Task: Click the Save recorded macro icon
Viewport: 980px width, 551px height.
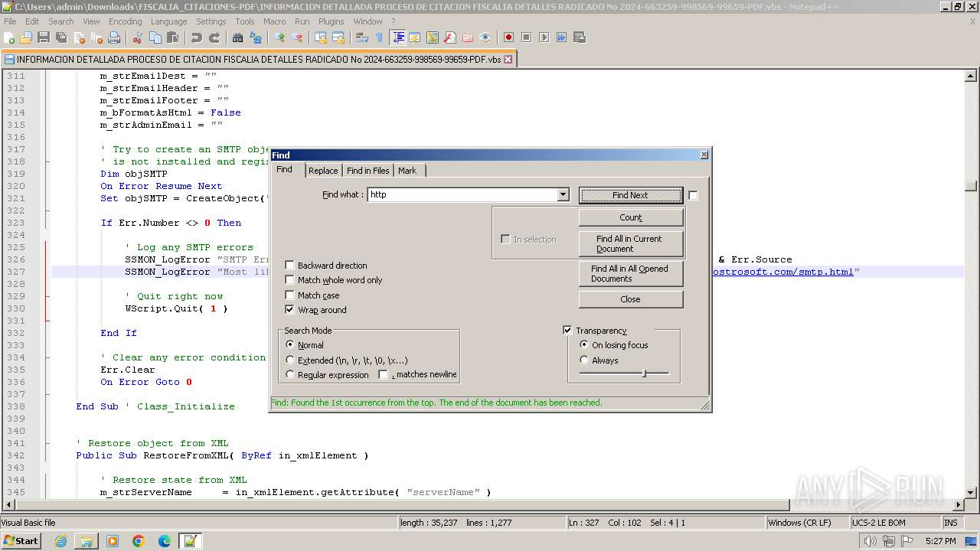Action: click(579, 37)
